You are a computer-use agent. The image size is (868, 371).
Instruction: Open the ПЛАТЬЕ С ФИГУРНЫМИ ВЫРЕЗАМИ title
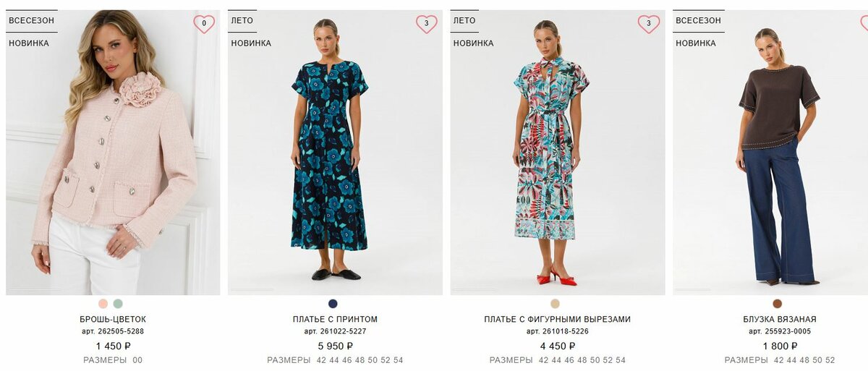(x=558, y=319)
